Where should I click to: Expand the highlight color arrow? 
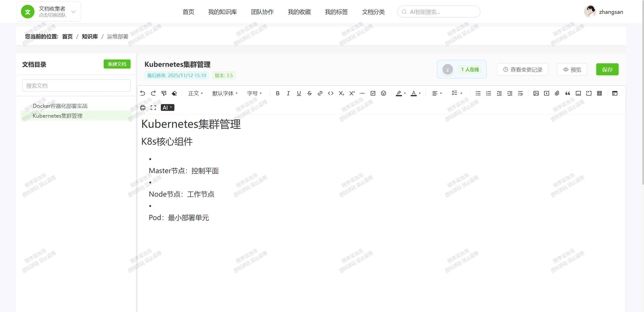405,93
